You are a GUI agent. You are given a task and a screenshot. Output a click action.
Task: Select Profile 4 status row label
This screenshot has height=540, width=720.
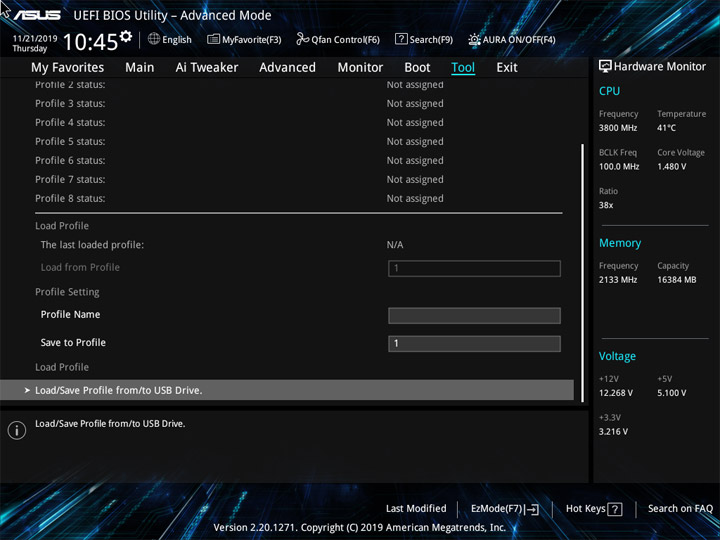(x=70, y=123)
